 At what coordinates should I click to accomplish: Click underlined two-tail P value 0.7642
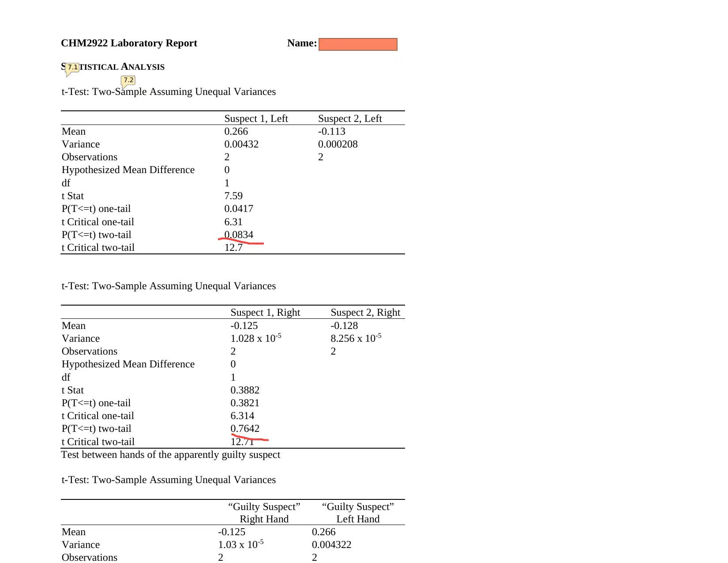tap(245, 429)
